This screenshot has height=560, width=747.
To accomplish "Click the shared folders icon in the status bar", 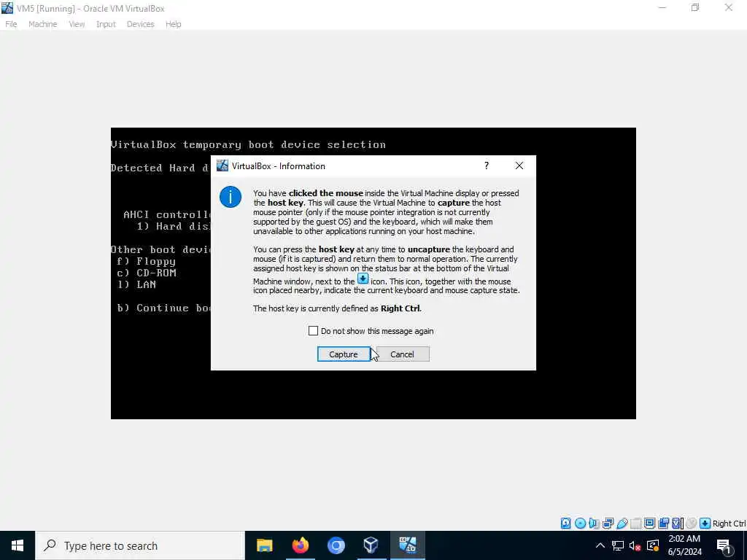I will [x=635, y=524].
